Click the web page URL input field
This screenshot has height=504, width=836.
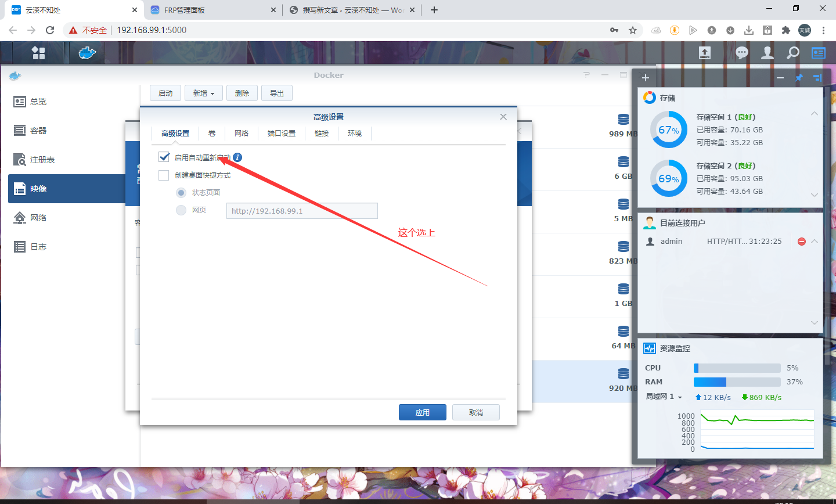point(302,211)
